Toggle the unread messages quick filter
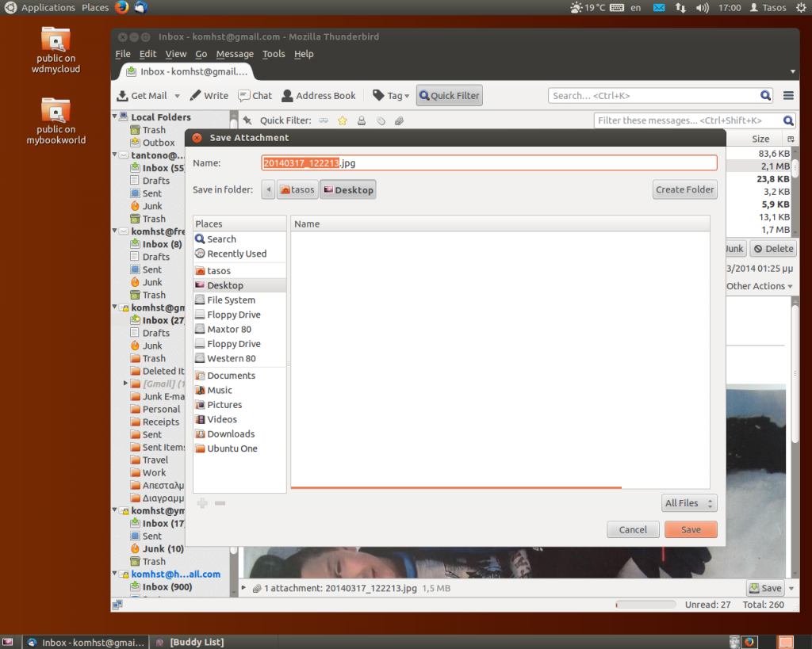 coord(324,120)
